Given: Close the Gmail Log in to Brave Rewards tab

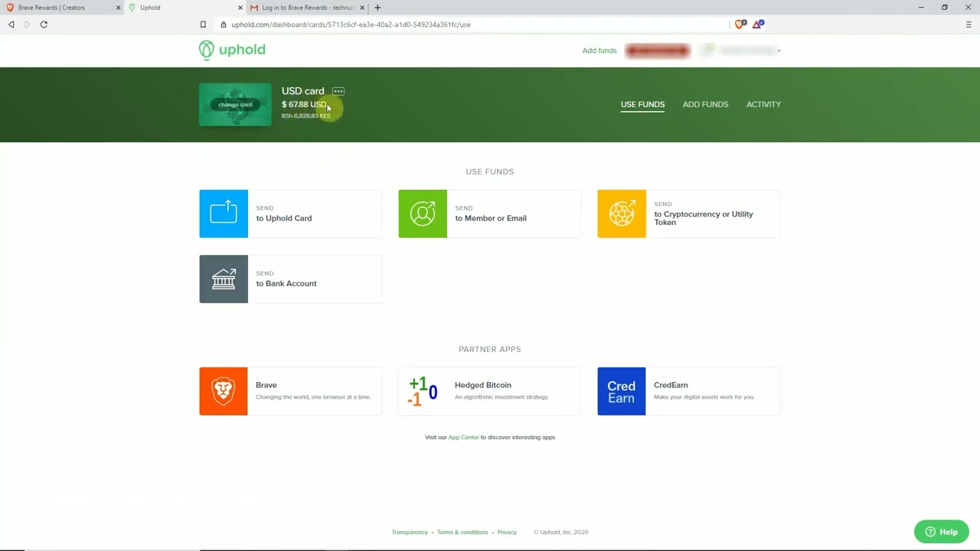Looking at the screenshot, I should [362, 8].
